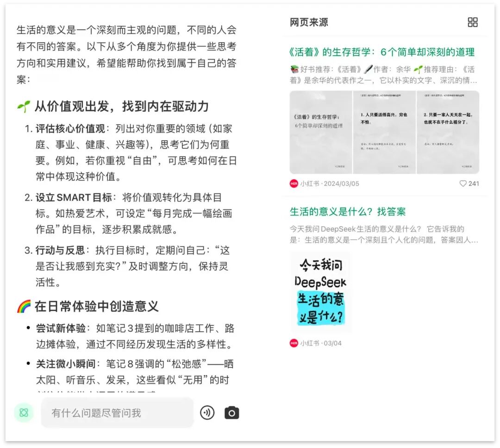Click the 从价值观出发，找到内在驱动力 heading
This screenshot has width=500, height=448.
121,107
